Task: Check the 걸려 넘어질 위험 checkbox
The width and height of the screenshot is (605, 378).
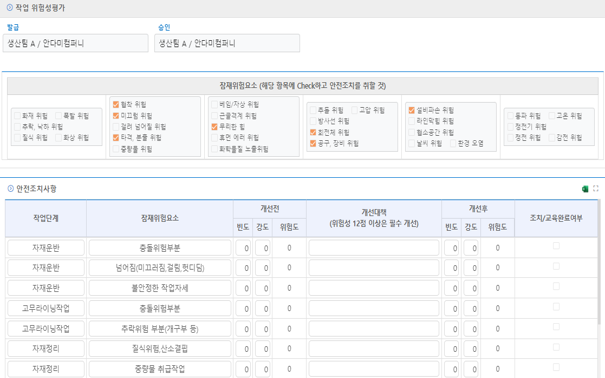Action: coord(116,127)
